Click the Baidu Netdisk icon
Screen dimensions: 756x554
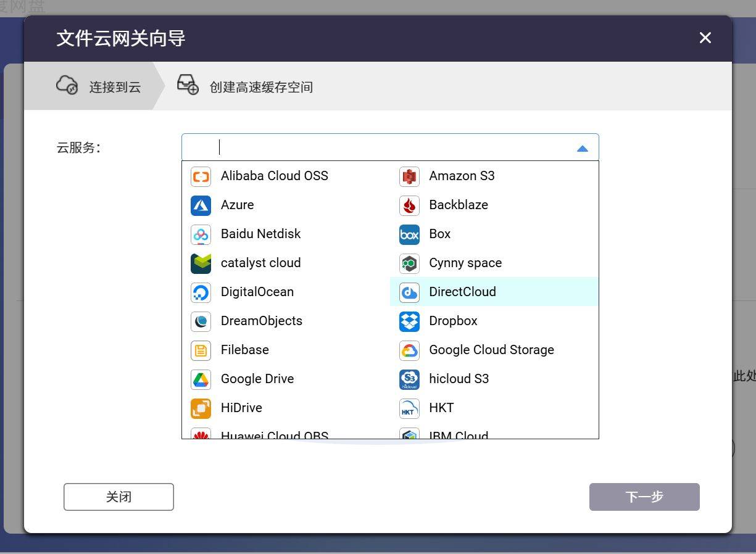tap(201, 234)
